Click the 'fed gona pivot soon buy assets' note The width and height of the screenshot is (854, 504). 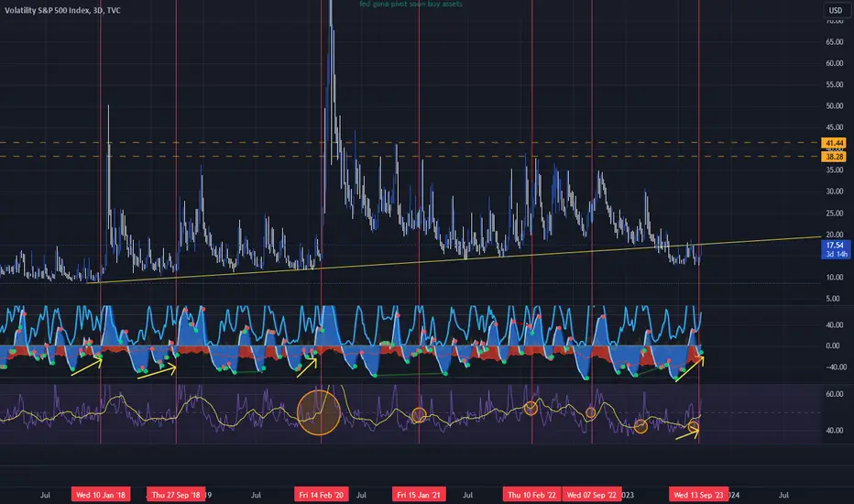pyautogui.click(x=411, y=4)
